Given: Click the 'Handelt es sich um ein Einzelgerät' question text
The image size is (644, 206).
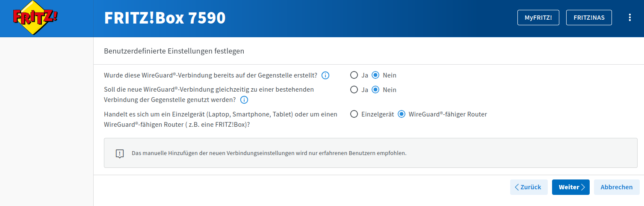Looking at the screenshot, I should click(x=220, y=114).
